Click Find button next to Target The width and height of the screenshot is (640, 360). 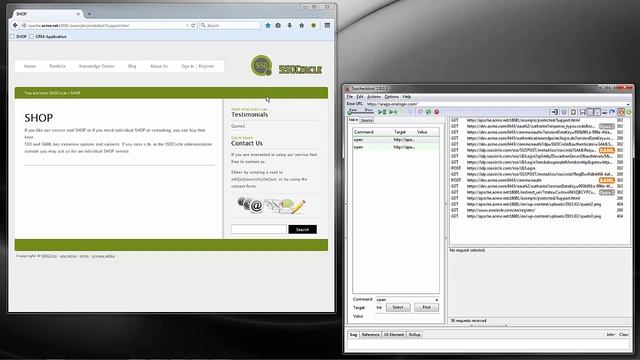pyautogui.click(x=426, y=307)
